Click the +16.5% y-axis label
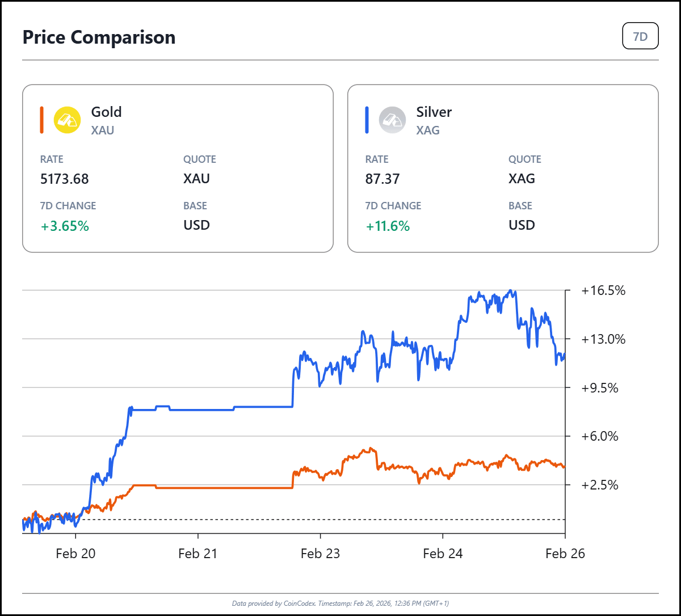The image size is (681, 616). coord(603,291)
